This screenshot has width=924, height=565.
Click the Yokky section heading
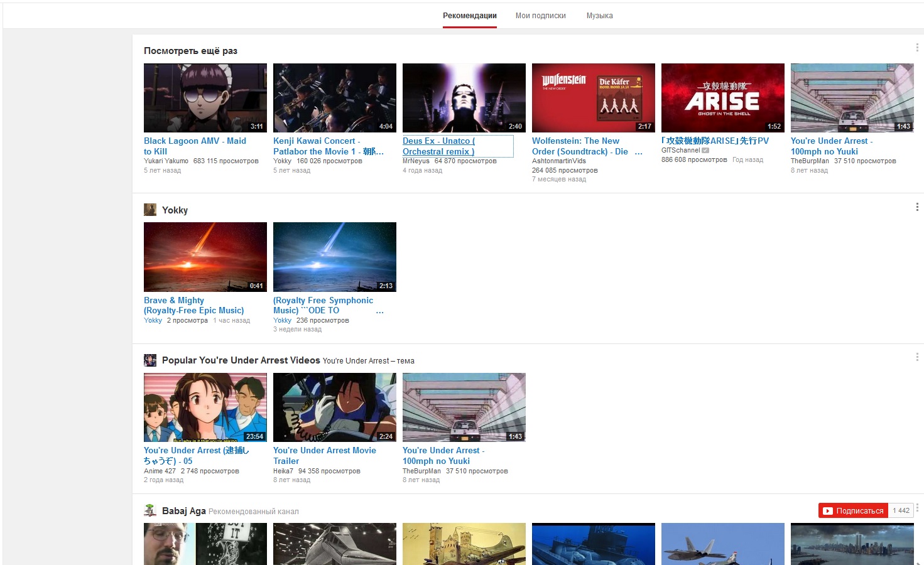(x=175, y=210)
